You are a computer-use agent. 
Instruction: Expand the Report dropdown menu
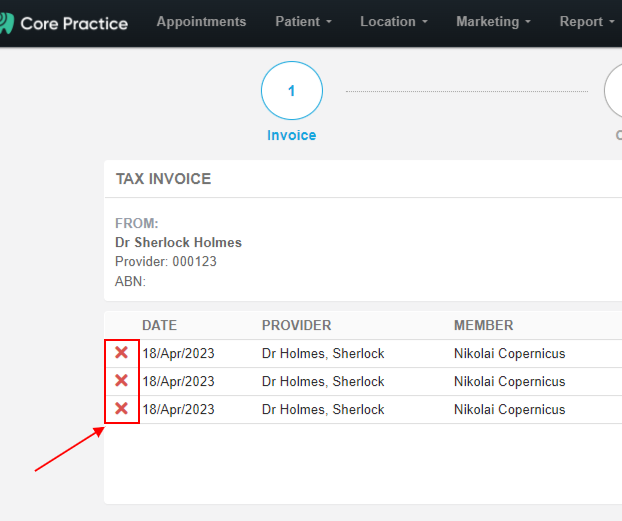(587, 22)
